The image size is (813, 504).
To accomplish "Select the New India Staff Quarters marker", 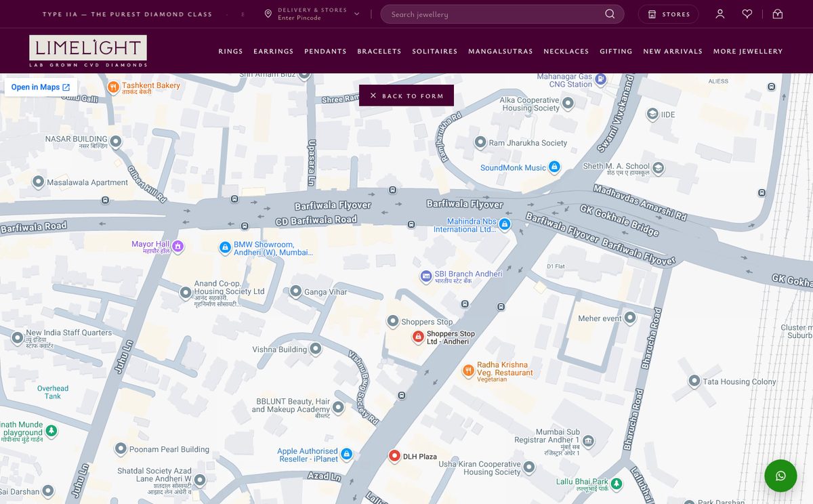I will pos(18,337).
